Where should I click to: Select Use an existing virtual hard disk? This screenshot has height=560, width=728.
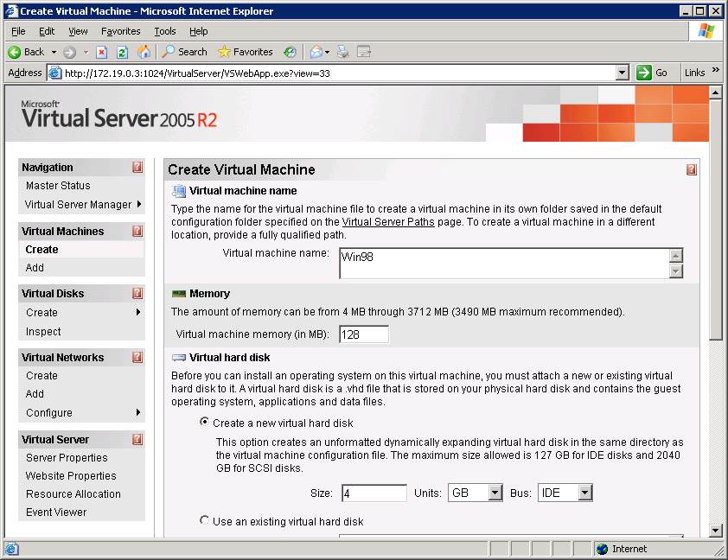[x=204, y=520]
